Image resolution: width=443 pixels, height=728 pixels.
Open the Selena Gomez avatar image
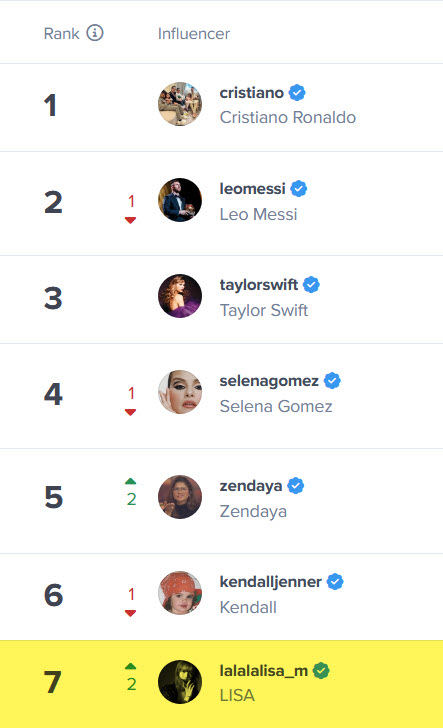tap(180, 392)
